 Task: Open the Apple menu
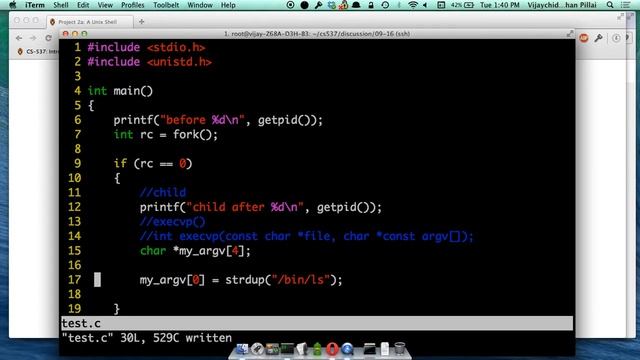point(13,5)
